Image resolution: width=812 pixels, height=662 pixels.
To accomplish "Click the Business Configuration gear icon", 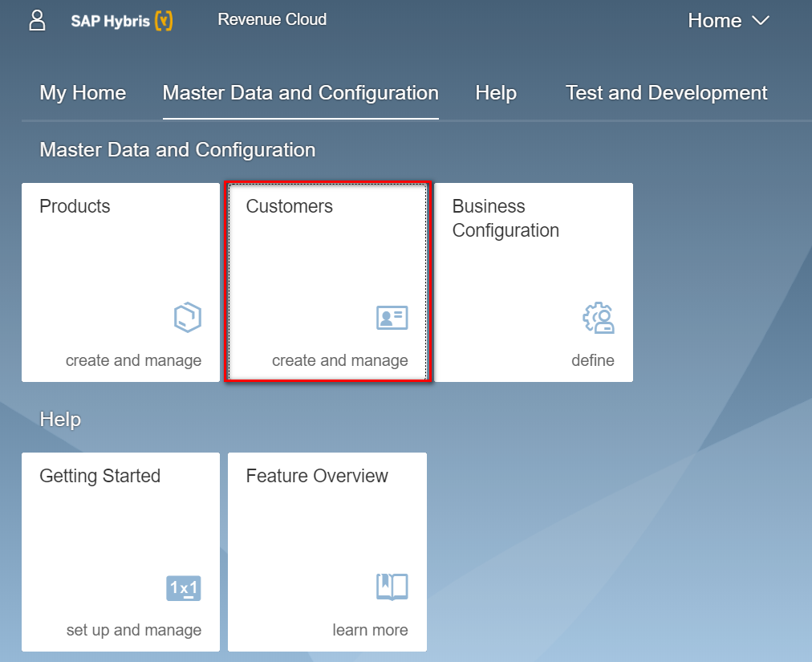I will 599,318.
